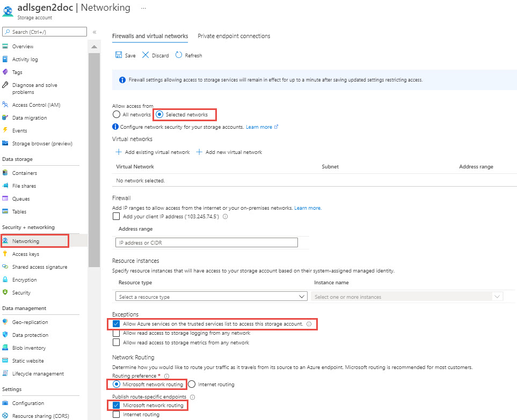517x420 pixels.
Task: Open Static website in sidebar menu
Action: click(x=28, y=361)
